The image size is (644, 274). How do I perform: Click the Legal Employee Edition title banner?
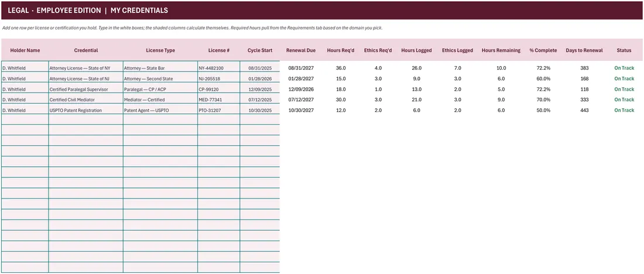(x=322, y=11)
